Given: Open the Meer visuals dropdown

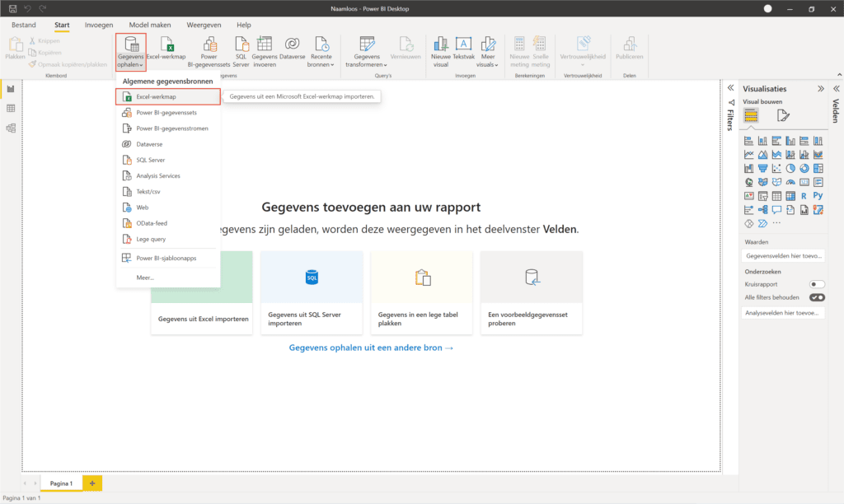Looking at the screenshot, I should [x=488, y=52].
